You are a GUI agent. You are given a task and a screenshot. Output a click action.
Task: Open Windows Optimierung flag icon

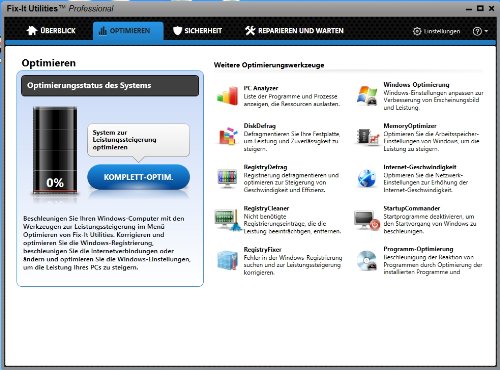click(x=367, y=96)
